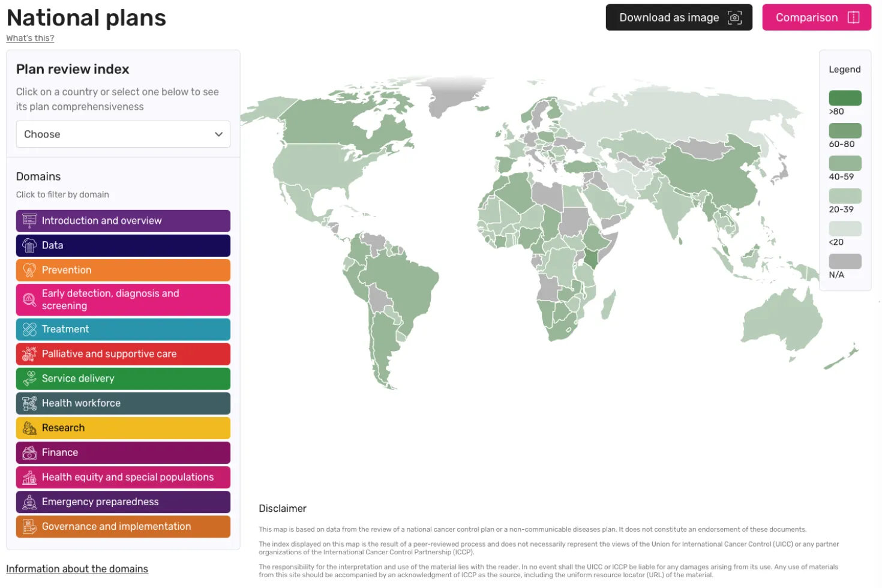Viewport: 882px width, 588px height.
Task: Filter by Service delivery domain
Action: tap(123, 379)
